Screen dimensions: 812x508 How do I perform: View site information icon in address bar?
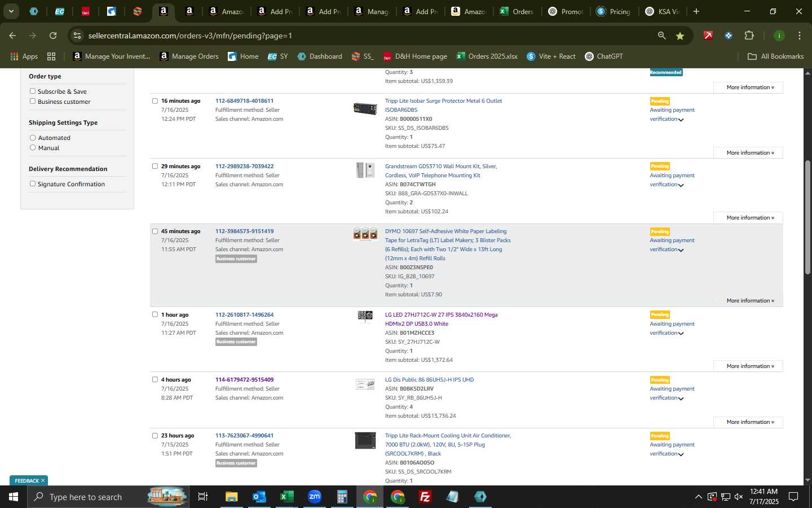pos(77,36)
